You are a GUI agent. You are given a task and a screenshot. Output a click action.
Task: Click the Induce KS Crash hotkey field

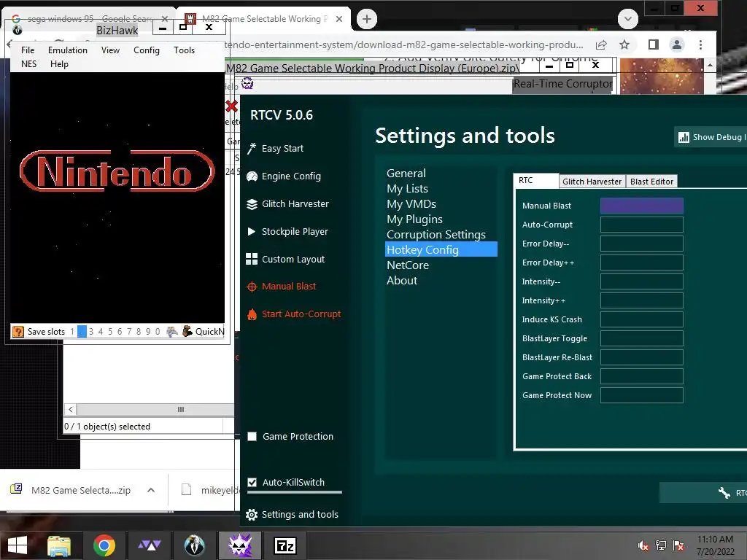(642, 319)
